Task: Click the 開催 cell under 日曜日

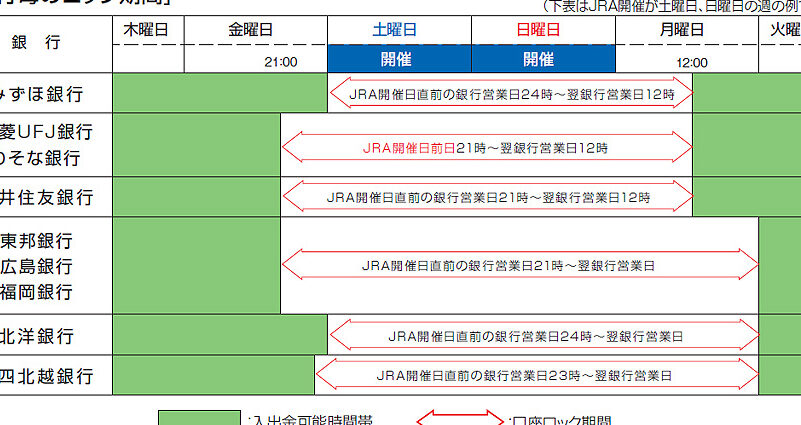Action: click(x=538, y=59)
